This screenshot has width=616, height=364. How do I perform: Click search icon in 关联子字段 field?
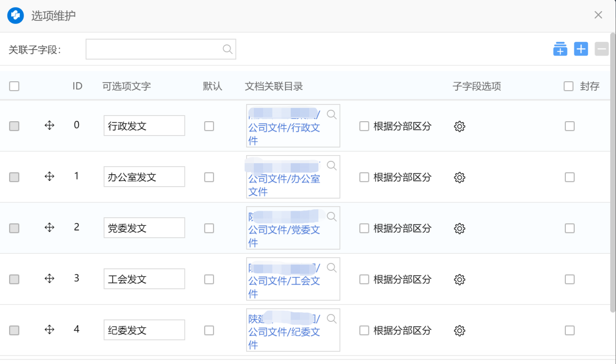227,49
